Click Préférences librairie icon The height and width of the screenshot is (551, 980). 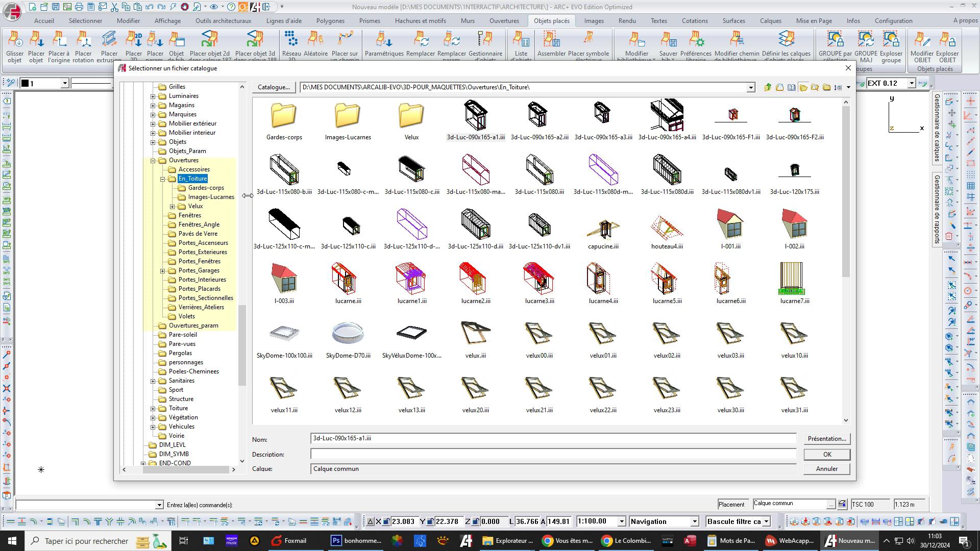(696, 41)
